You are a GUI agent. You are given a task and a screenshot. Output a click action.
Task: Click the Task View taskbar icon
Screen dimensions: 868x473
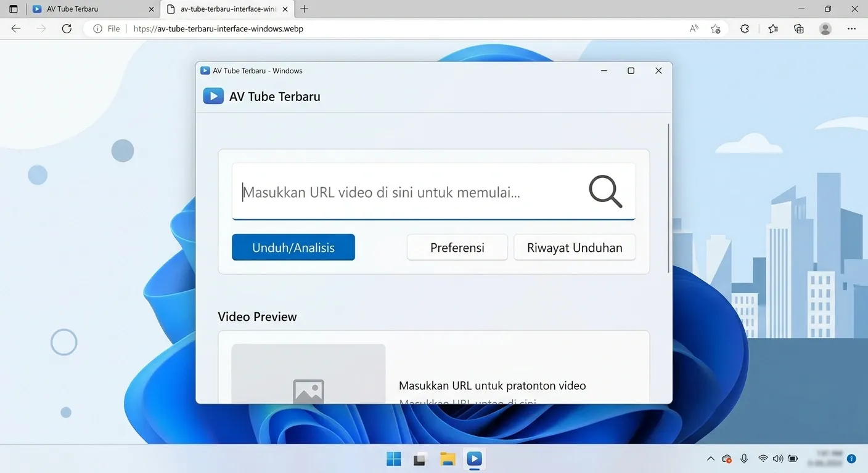click(x=420, y=459)
